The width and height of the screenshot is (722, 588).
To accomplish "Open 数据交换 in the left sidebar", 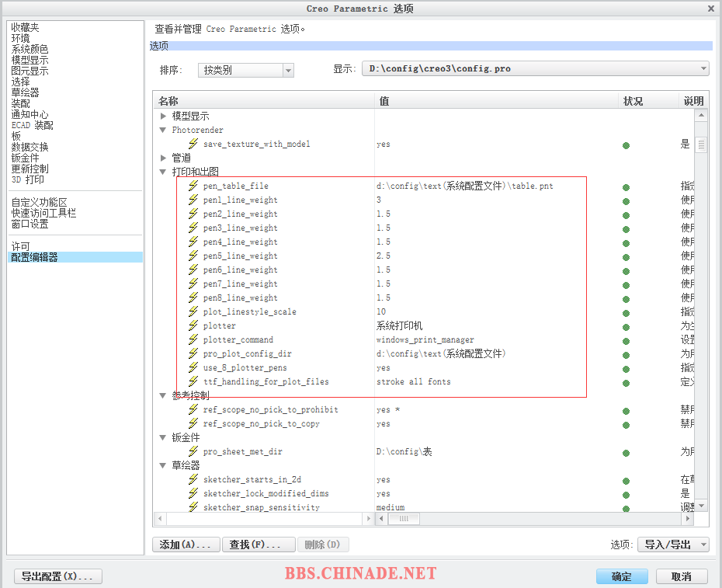I will pyautogui.click(x=30, y=147).
